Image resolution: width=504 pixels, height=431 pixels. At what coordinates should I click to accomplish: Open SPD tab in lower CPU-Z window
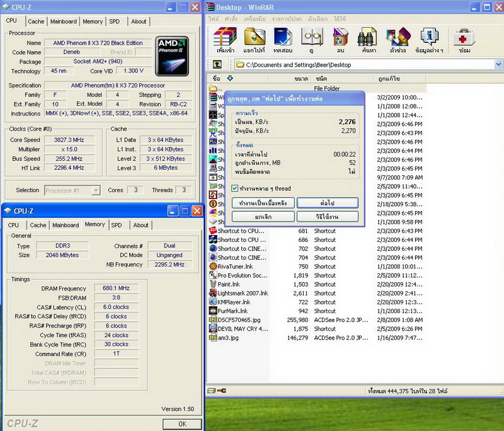click(117, 226)
